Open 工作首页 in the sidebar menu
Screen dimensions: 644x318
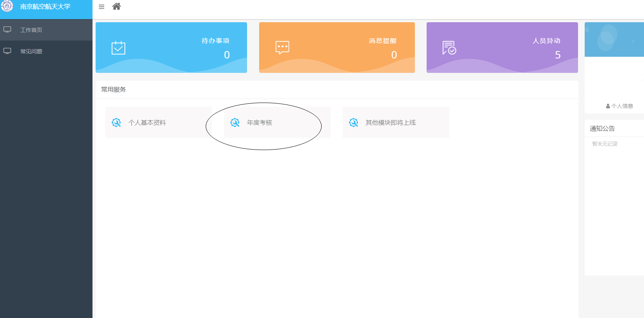tap(31, 30)
